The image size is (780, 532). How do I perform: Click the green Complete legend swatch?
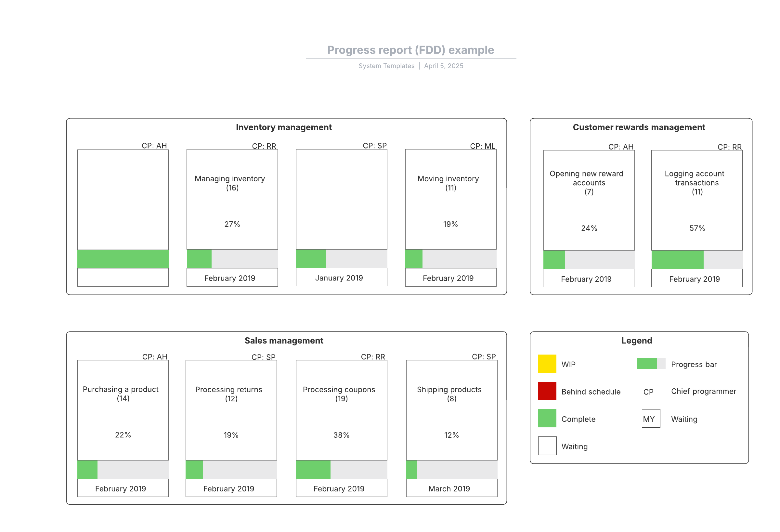(x=547, y=418)
